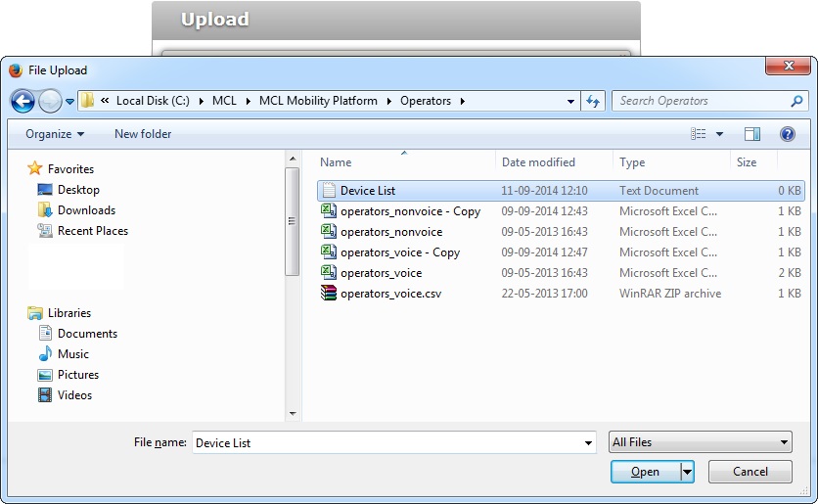818x504 pixels.
Task: Click the Operators breadcrumb
Action: coord(426,101)
